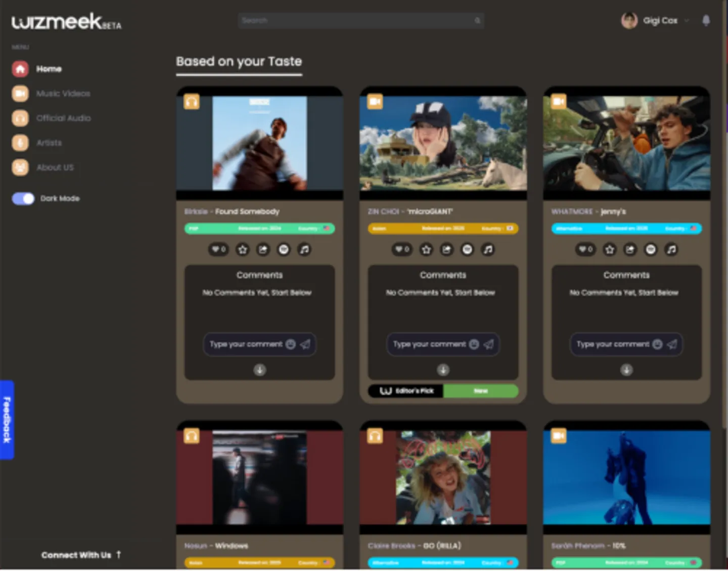Favorite the microGIANT video with star icon
The width and height of the screenshot is (728, 571).
tap(426, 249)
